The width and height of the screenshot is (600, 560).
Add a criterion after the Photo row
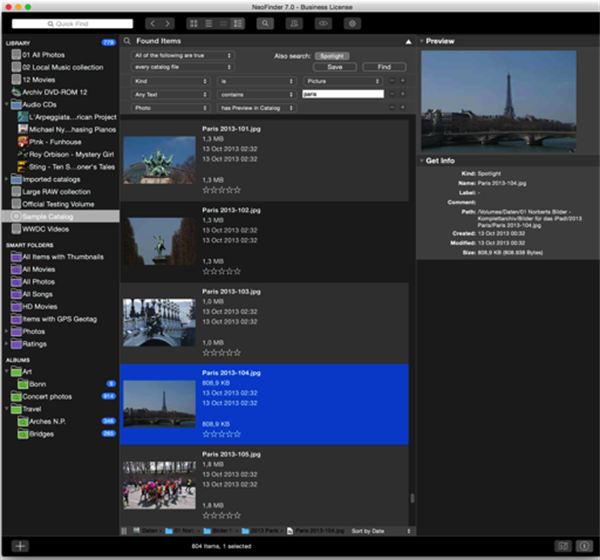click(403, 108)
